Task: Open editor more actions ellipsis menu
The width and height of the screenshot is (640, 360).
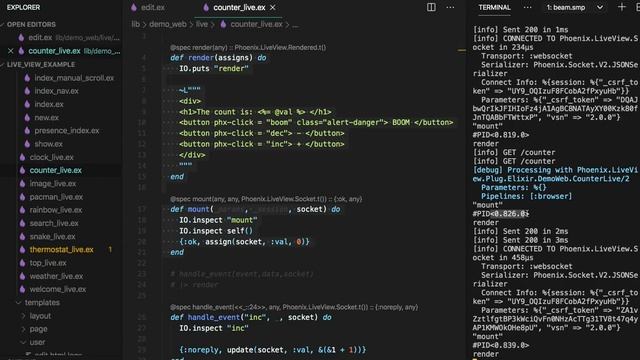Action: [x=450, y=7]
